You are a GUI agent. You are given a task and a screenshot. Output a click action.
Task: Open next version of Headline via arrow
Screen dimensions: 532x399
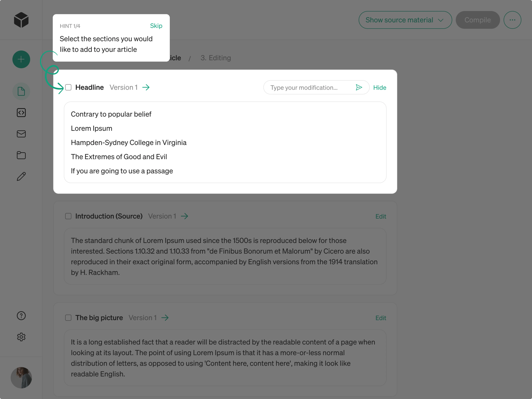[146, 87]
